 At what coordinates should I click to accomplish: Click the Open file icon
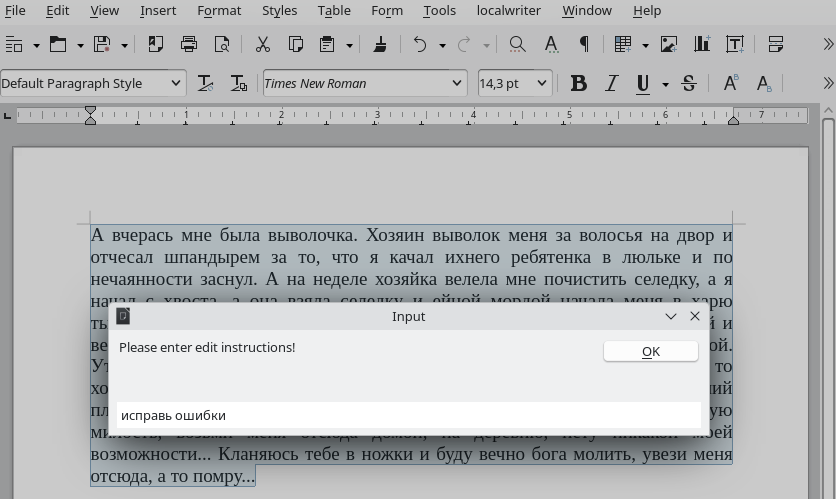(x=58, y=44)
